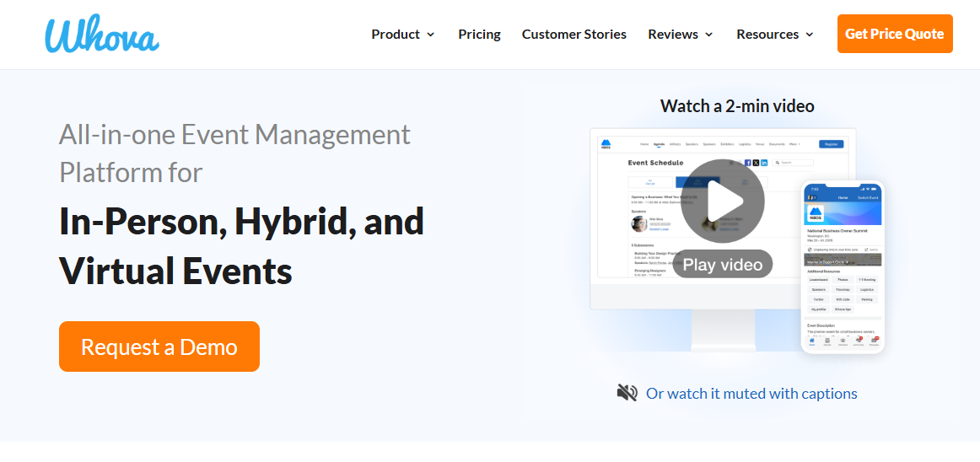Open "Or watch it muted with captions" link
The height and width of the screenshot is (462, 980).
[x=752, y=393]
